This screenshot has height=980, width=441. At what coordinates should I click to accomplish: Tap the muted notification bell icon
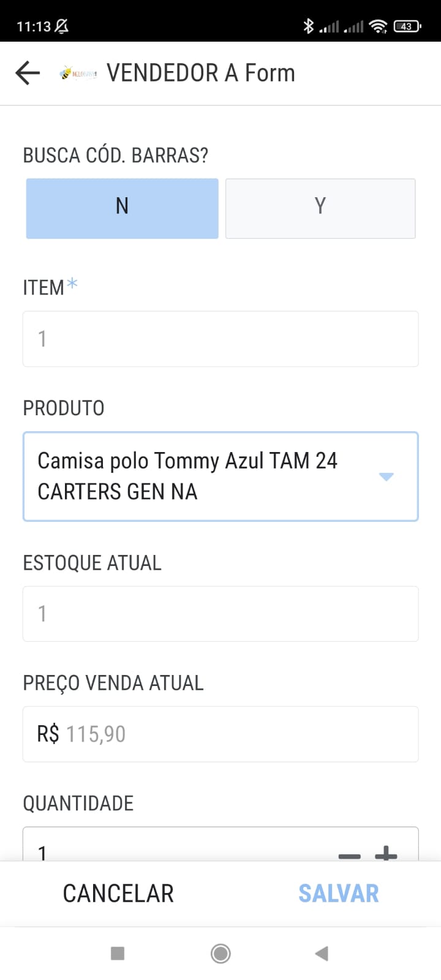pos(62,26)
